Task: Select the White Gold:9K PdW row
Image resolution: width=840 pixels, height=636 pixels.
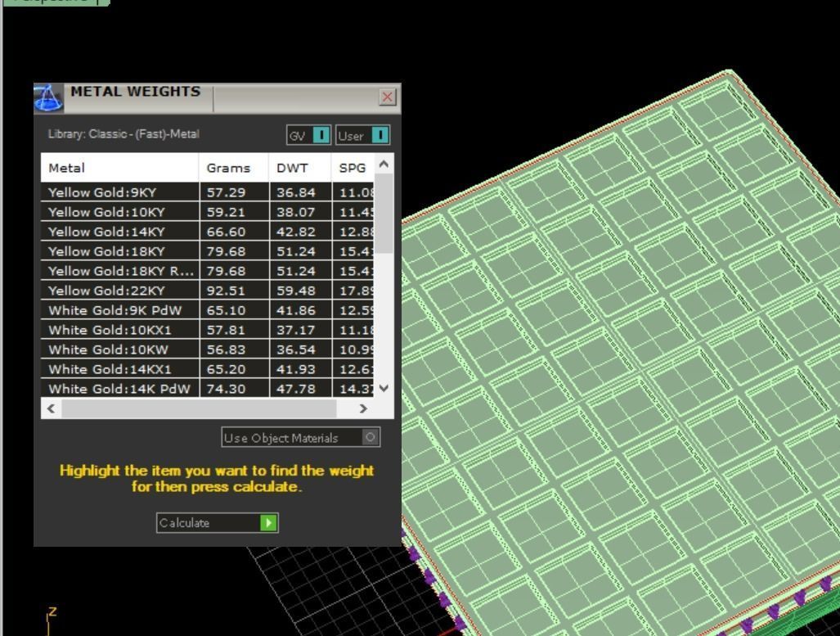Action: point(207,310)
